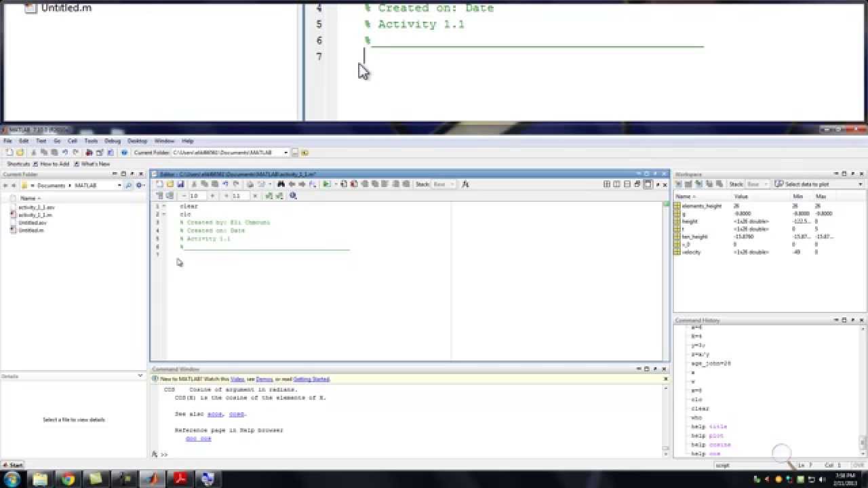Image resolution: width=868 pixels, height=488 pixels.
Task: Click the What's New shortcut
Action: point(92,163)
